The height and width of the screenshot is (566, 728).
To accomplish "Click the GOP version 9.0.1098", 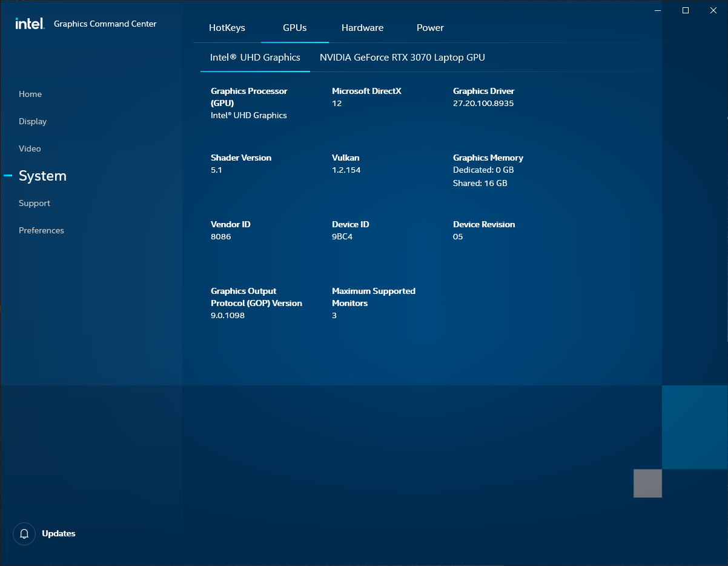I will tap(228, 316).
